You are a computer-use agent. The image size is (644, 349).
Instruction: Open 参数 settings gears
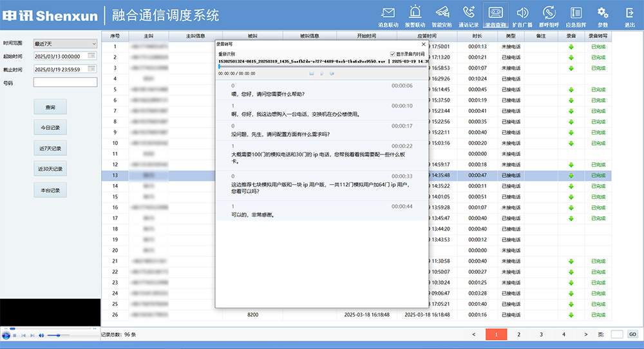tap(603, 17)
